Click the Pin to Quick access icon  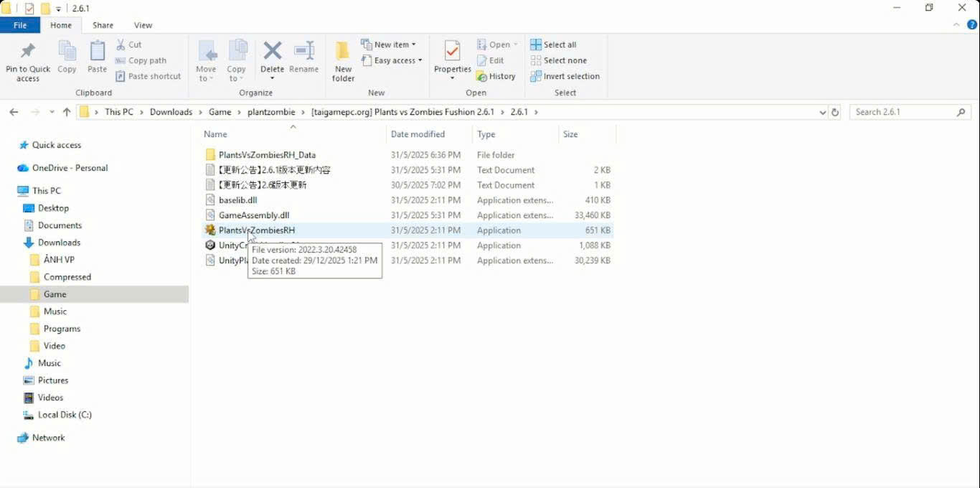coord(28,52)
